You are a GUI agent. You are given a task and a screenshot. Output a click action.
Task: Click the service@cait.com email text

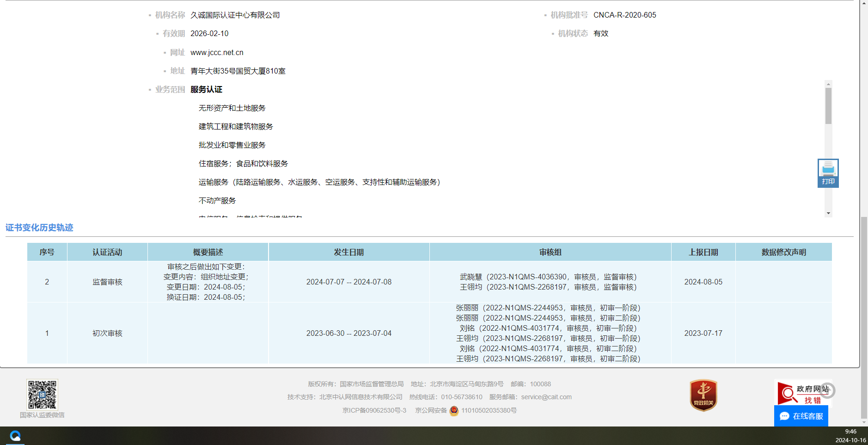[x=546, y=397]
